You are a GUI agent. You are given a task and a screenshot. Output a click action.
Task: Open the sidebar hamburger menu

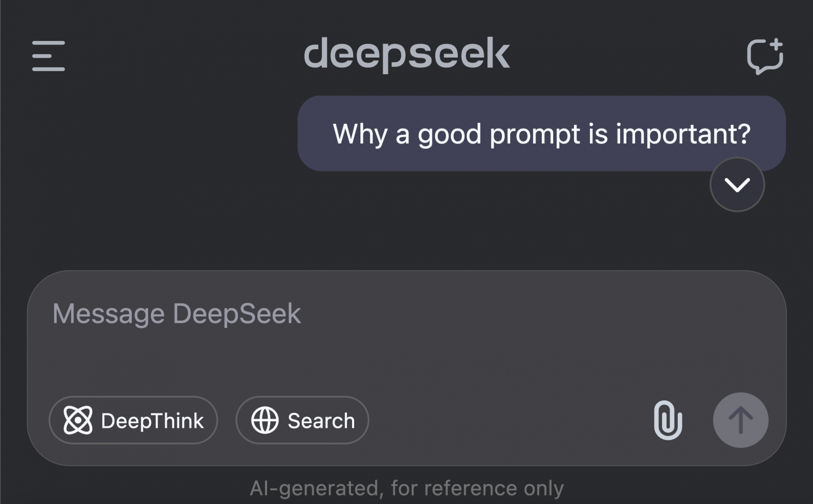click(48, 56)
